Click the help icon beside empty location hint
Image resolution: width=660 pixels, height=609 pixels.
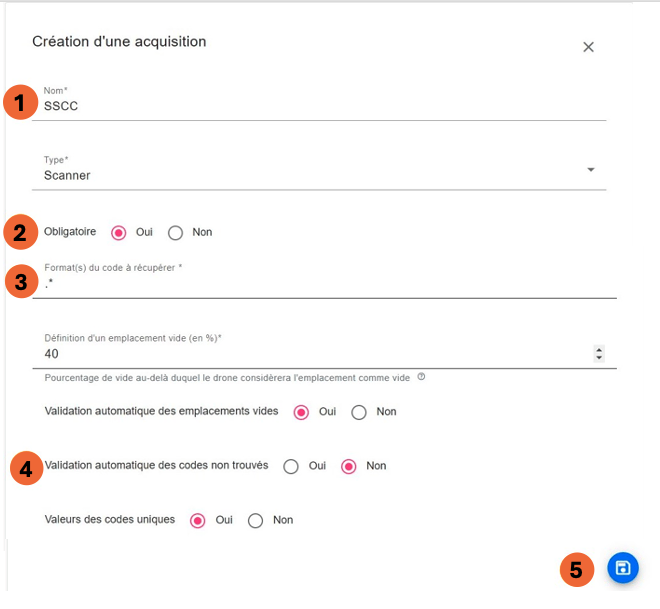pos(421,377)
